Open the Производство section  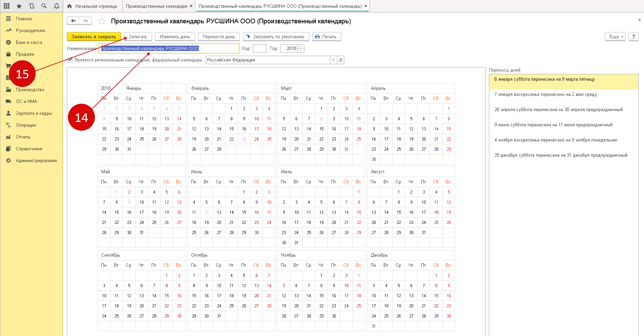[x=30, y=90]
